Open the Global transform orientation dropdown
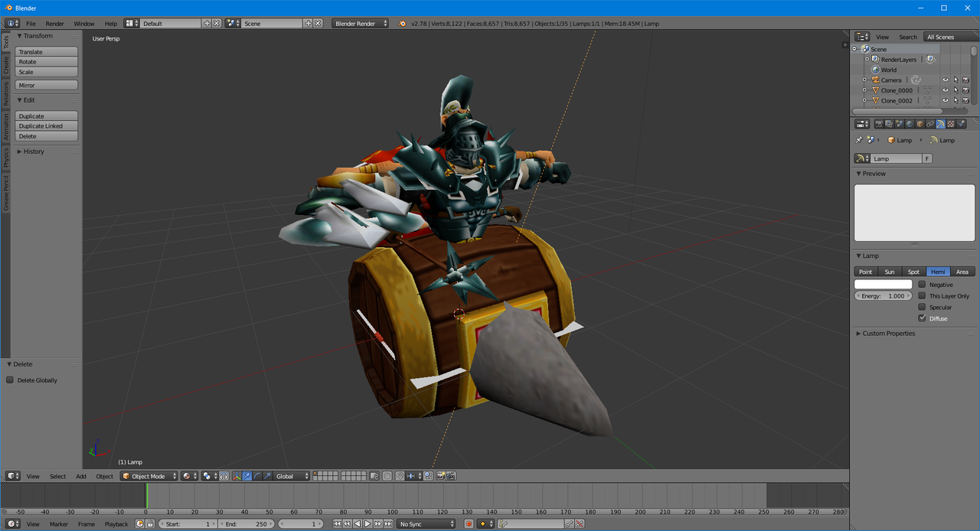This screenshot has height=531, width=980. pos(292,476)
